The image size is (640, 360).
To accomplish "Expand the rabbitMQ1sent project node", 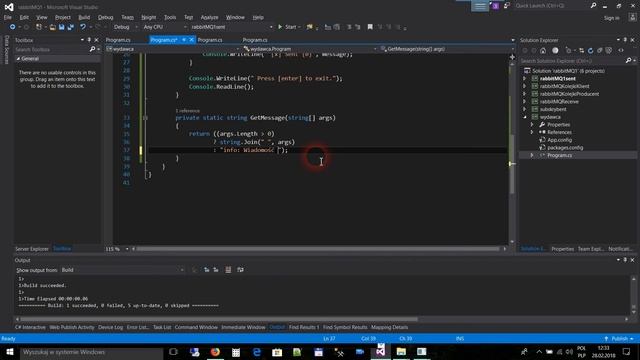I will [x=524, y=78].
